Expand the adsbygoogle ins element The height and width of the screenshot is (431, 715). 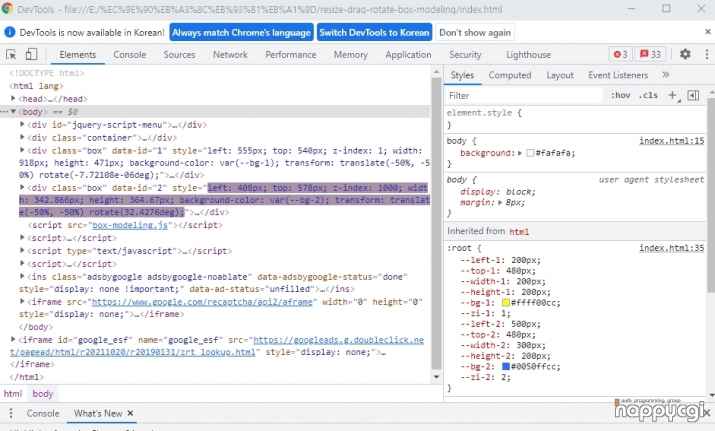(x=22, y=276)
